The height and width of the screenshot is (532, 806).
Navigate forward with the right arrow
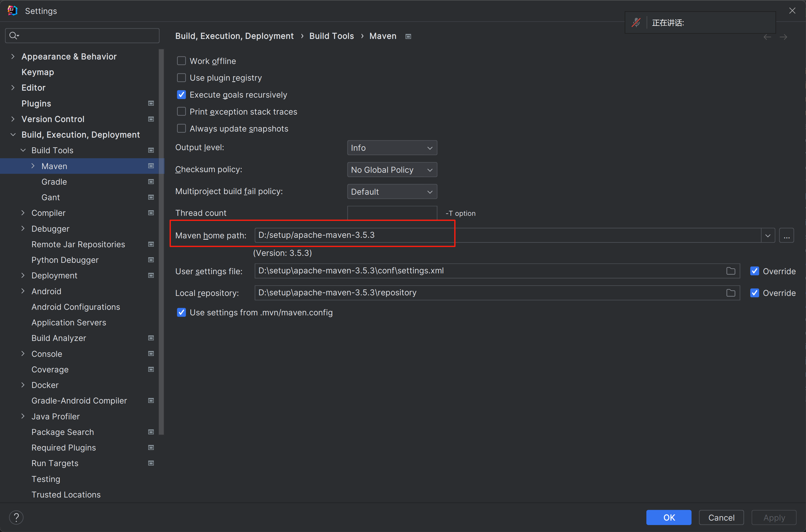pyautogui.click(x=783, y=37)
